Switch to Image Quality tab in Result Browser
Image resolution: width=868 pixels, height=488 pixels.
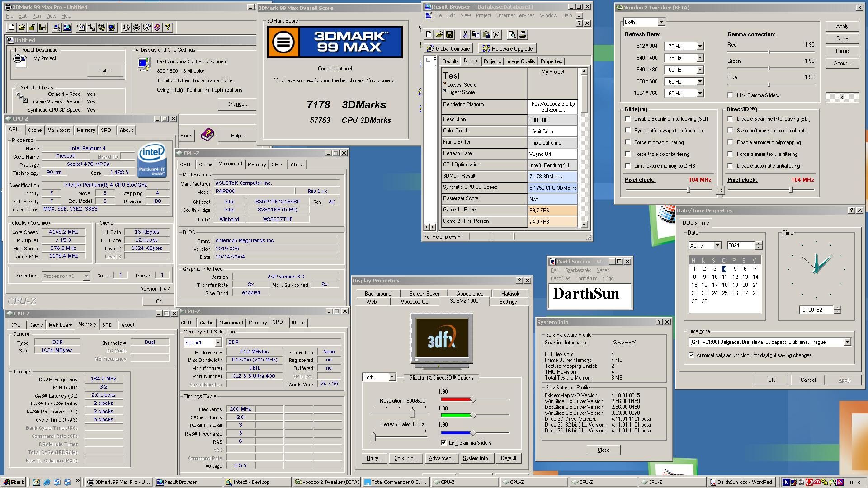click(520, 61)
